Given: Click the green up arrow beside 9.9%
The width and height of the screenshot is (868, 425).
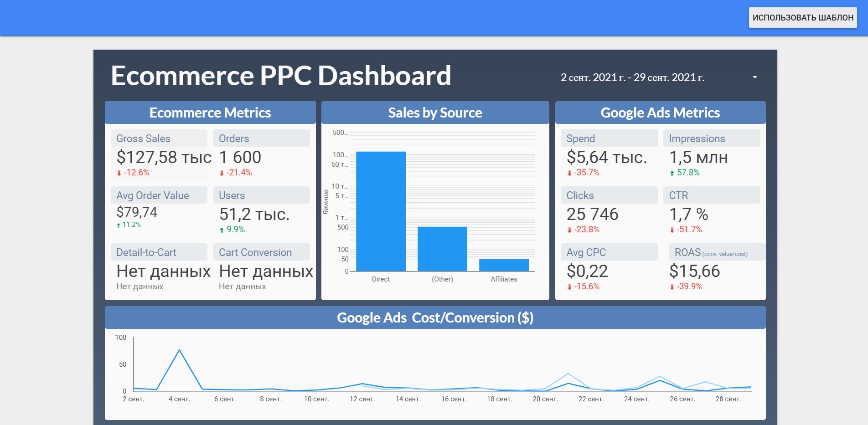Looking at the screenshot, I should click(x=222, y=230).
